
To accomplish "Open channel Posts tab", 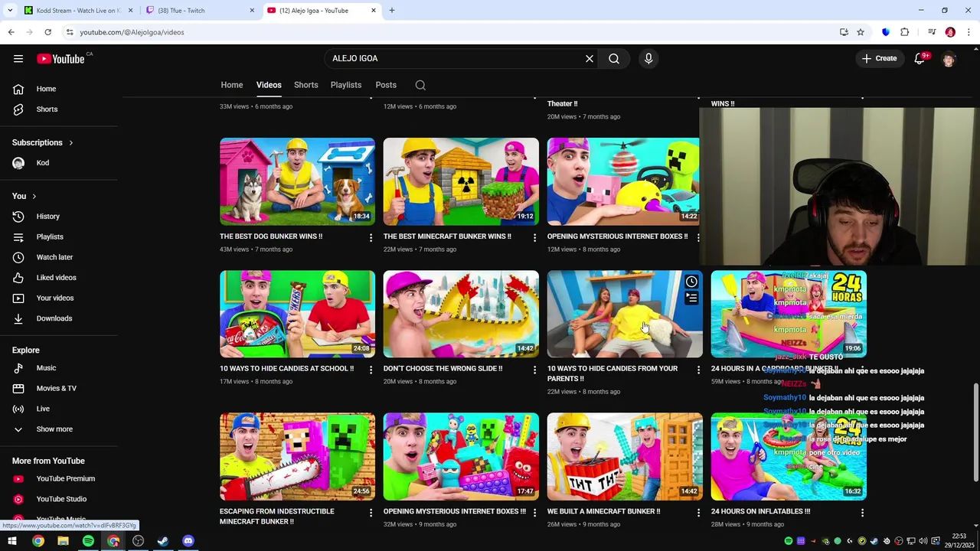I will (386, 85).
